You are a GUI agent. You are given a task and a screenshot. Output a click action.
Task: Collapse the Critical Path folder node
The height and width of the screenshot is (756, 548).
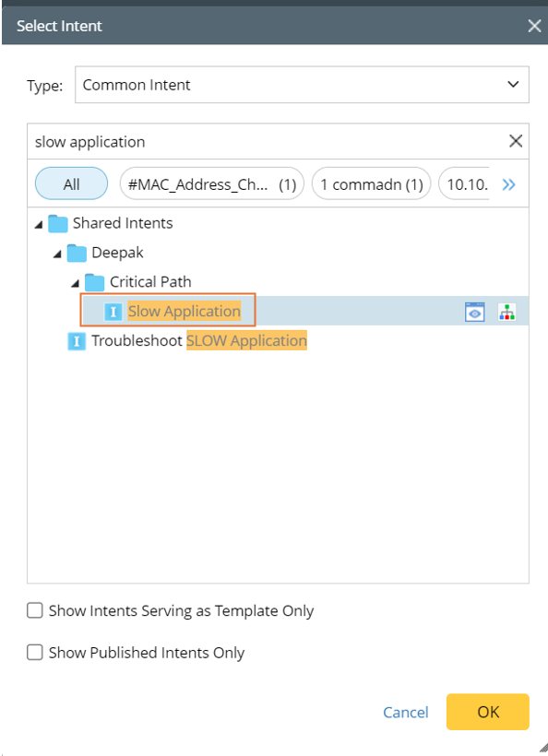click(76, 284)
